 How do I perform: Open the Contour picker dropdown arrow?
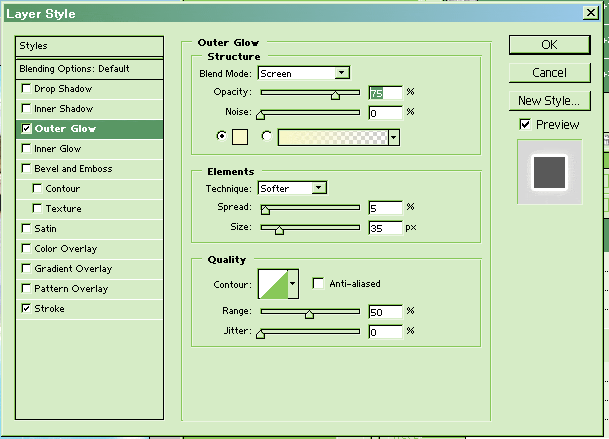(x=293, y=284)
